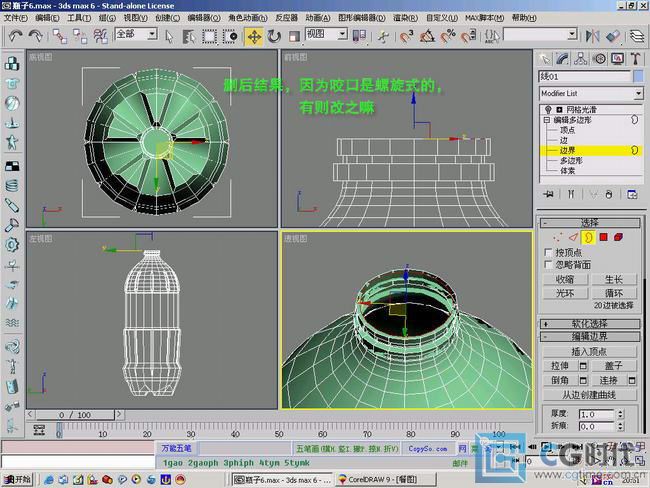Toggle Window/Crossing selection icon
Screen dimensions: 650x488
pos(230,36)
